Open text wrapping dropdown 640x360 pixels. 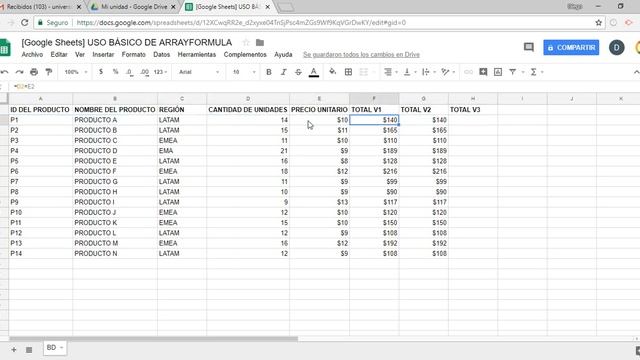pos(428,72)
